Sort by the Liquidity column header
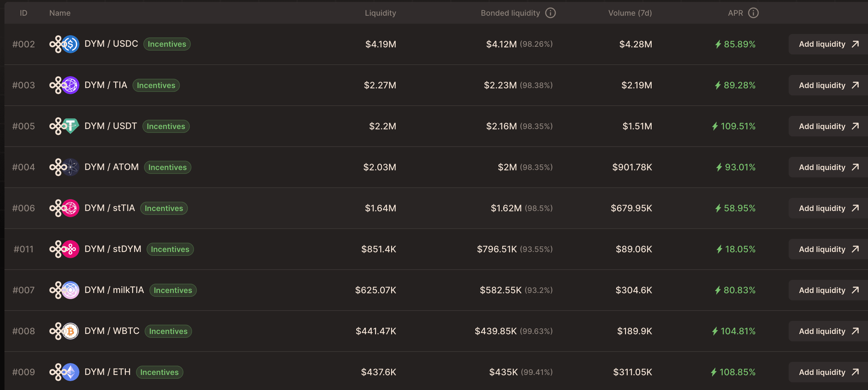Image resolution: width=868 pixels, height=390 pixels. point(380,13)
